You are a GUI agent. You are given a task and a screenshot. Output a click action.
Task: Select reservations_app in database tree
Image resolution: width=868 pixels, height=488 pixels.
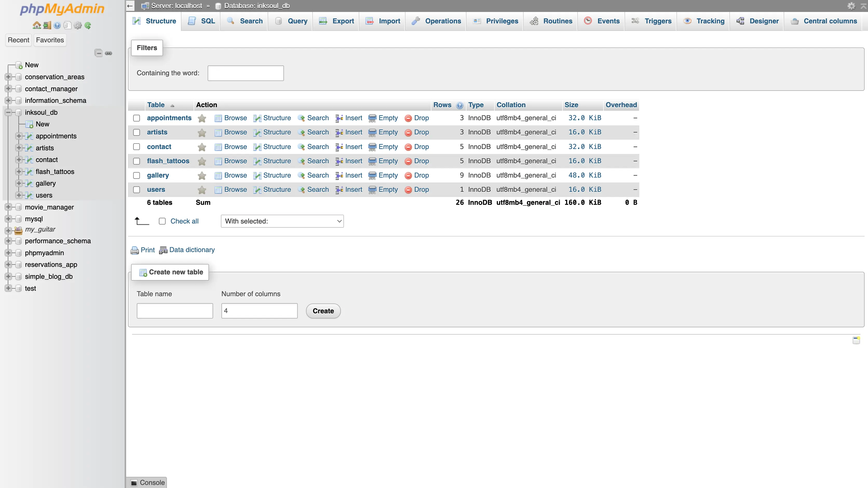[51, 265]
